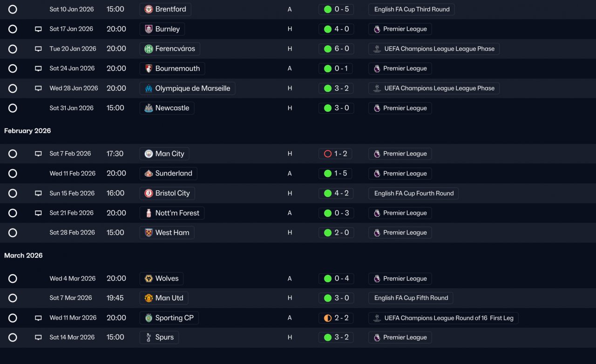This screenshot has width=596, height=364.
Task: Click the Olympique de Marseille crest icon
Action: point(149,88)
